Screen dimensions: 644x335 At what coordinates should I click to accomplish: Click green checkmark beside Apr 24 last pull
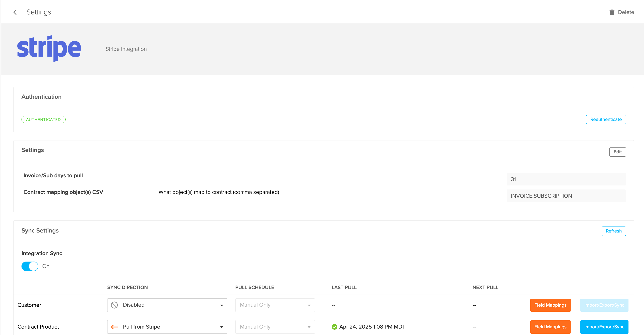coord(334,327)
